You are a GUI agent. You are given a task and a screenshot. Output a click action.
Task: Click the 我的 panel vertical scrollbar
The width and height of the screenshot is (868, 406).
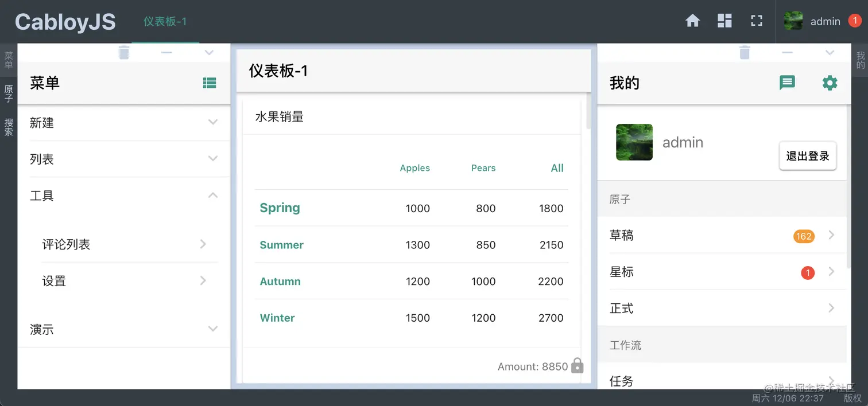tap(849, 186)
